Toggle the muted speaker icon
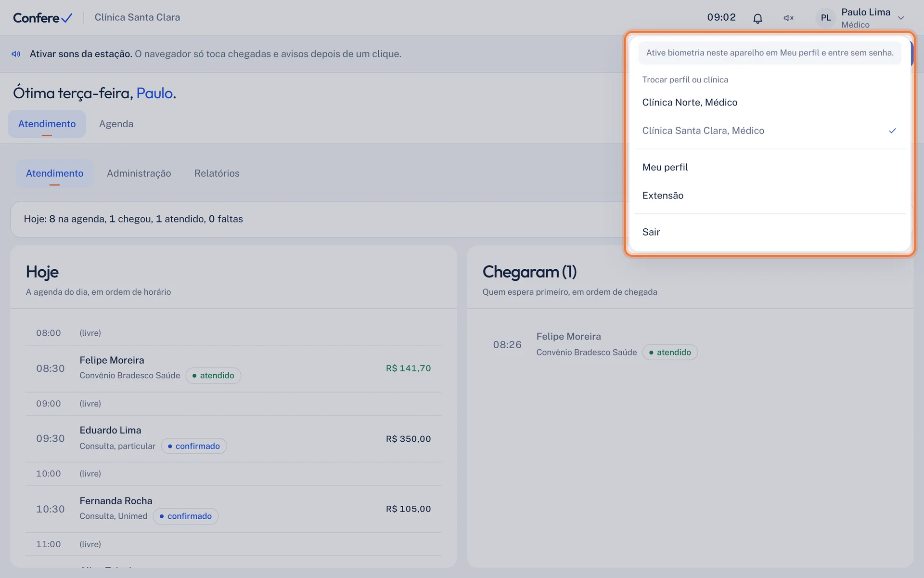The width and height of the screenshot is (924, 578). point(788,18)
